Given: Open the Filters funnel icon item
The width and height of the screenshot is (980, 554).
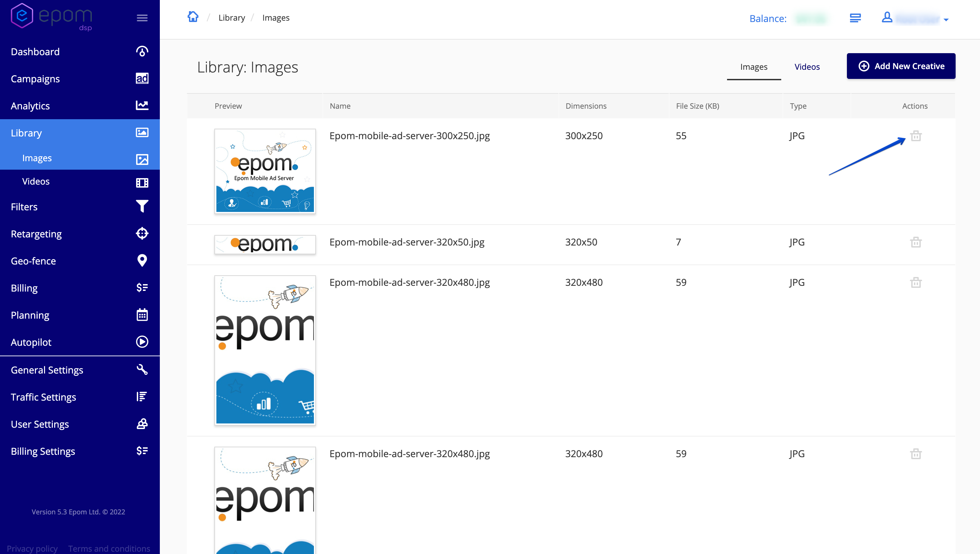Looking at the screenshot, I should click(142, 207).
